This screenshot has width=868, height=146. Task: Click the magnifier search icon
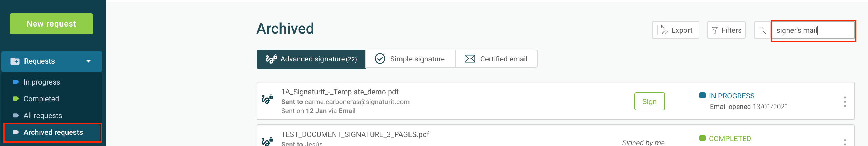(762, 30)
